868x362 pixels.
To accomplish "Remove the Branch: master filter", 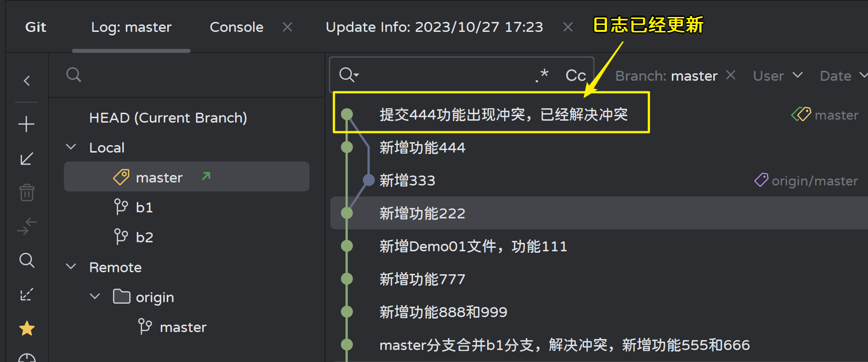I will [x=731, y=75].
